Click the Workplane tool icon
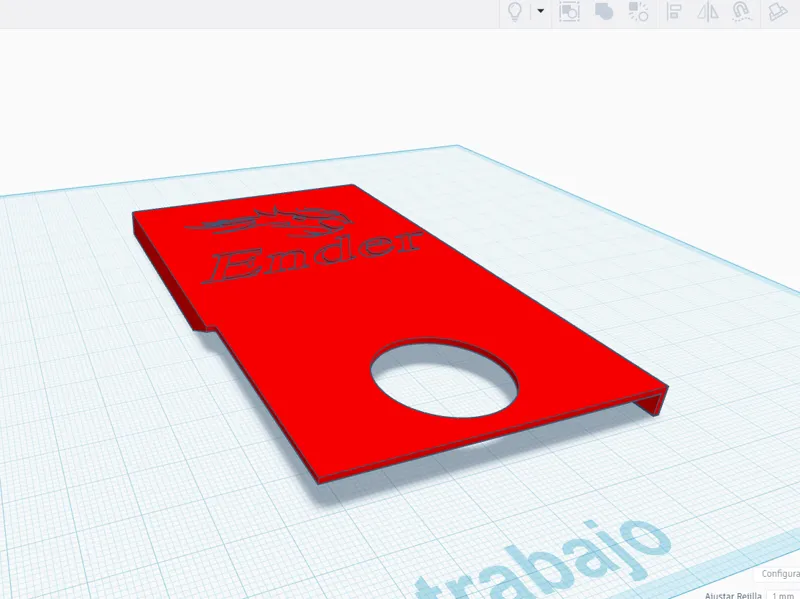The width and height of the screenshot is (800, 599). coord(778,11)
